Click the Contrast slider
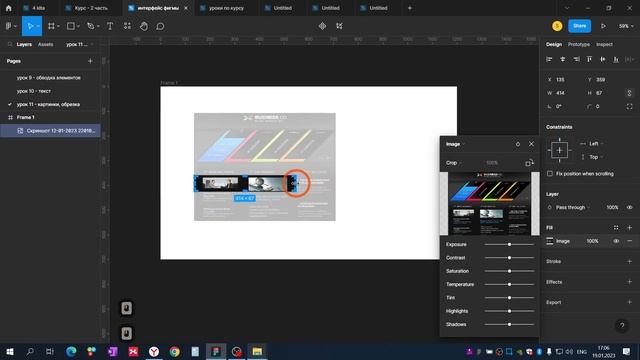This screenshot has width=640, height=360. click(509, 258)
